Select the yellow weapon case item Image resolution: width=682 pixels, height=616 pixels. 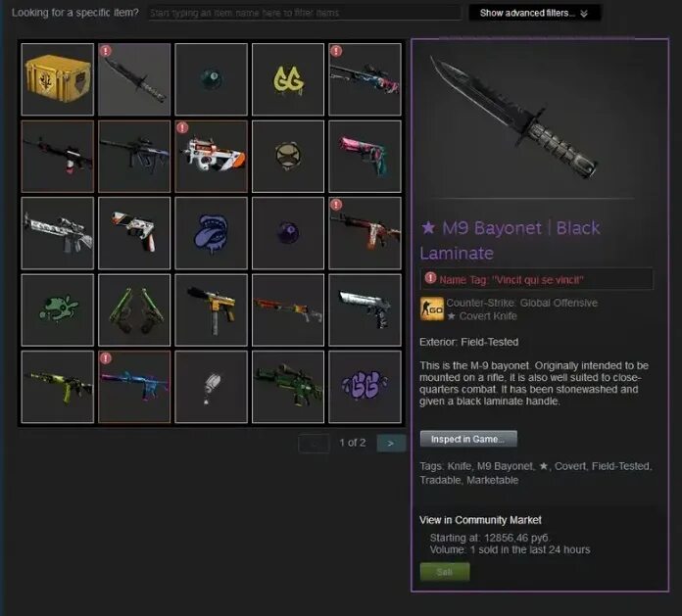click(x=58, y=79)
